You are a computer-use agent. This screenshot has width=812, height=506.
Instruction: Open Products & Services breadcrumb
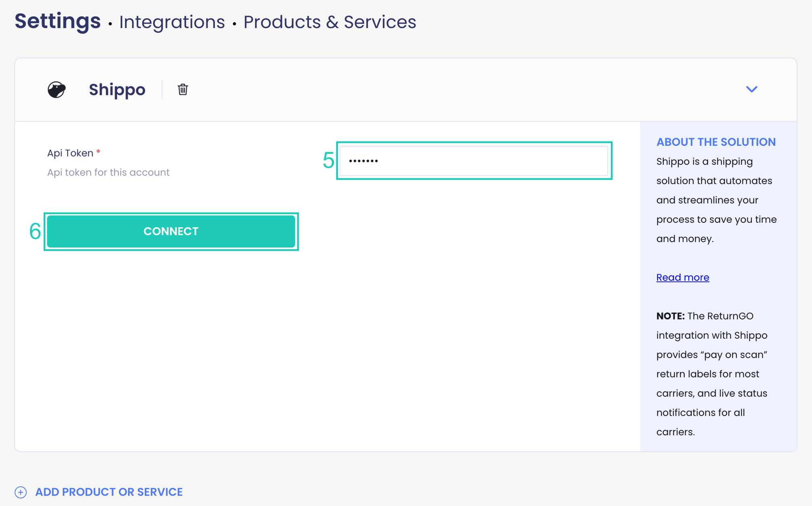click(x=330, y=22)
